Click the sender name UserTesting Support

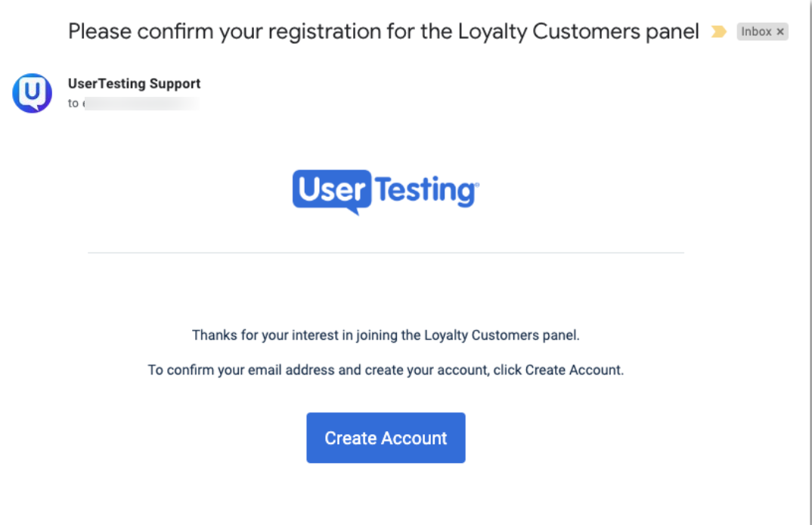(134, 83)
